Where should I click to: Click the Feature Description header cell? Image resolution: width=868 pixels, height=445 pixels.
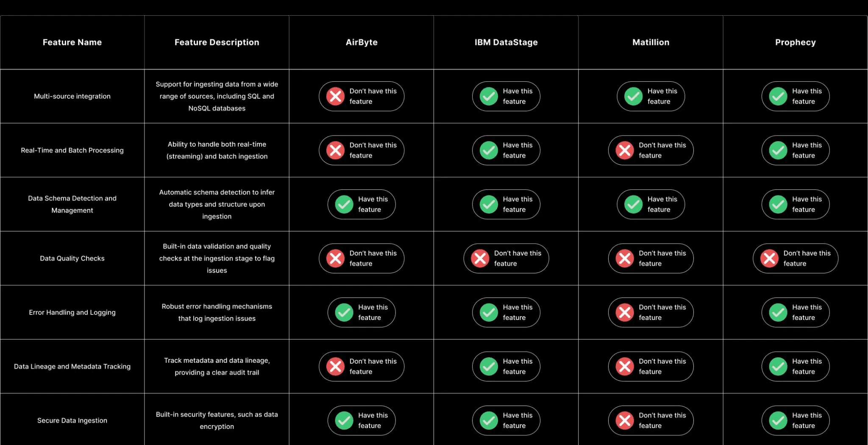[217, 42]
